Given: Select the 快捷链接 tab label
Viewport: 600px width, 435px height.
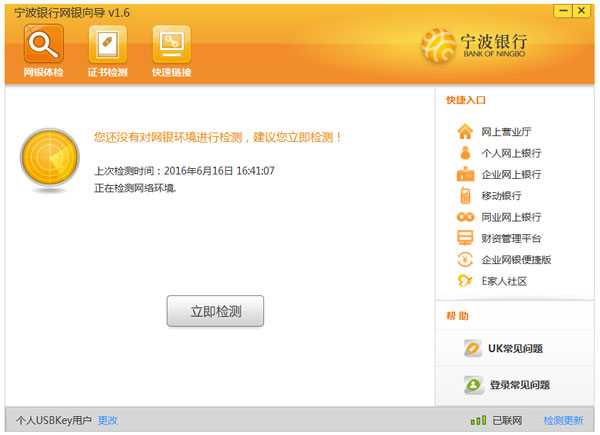Looking at the screenshot, I should (171, 72).
